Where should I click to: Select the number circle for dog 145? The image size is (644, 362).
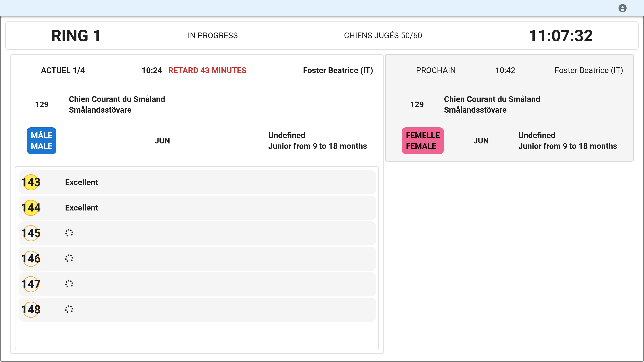point(31,233)
